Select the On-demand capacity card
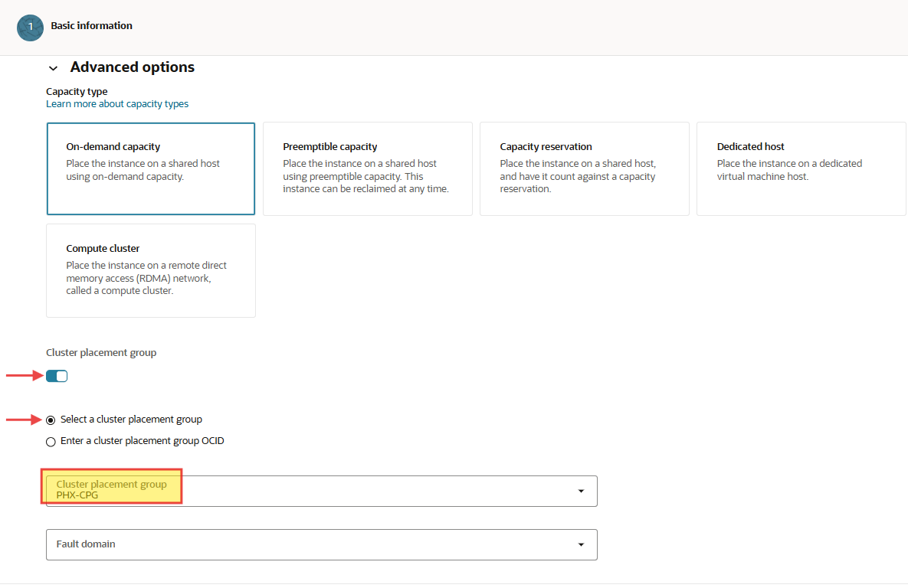Image resolution: width=908 pixels, height=588 pixels. (151, 169)
